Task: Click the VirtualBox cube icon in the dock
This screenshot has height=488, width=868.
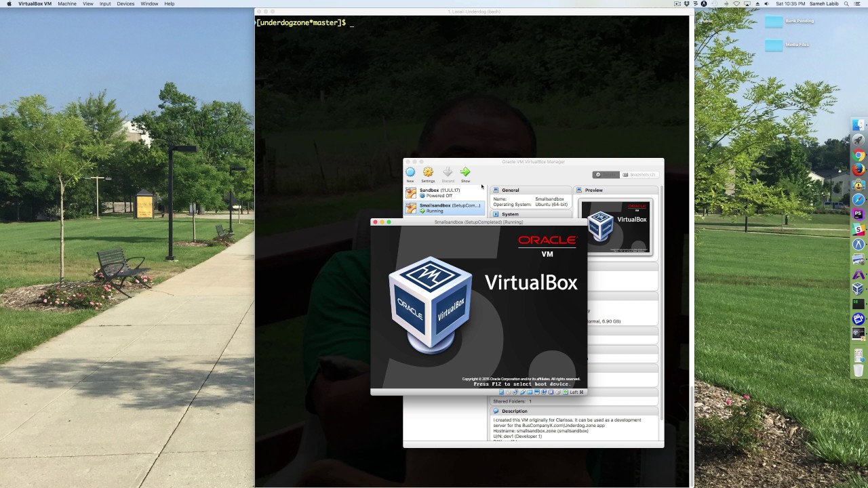Action: [x=859, y=289]
